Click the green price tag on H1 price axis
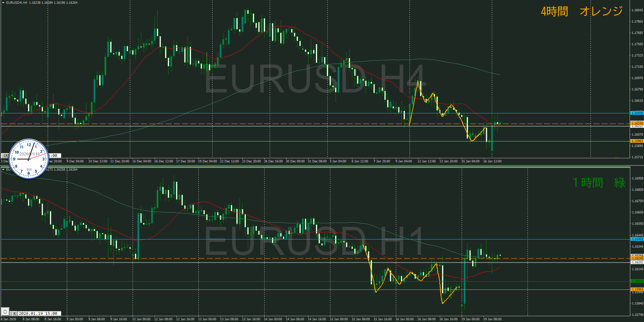 [637, 281]
